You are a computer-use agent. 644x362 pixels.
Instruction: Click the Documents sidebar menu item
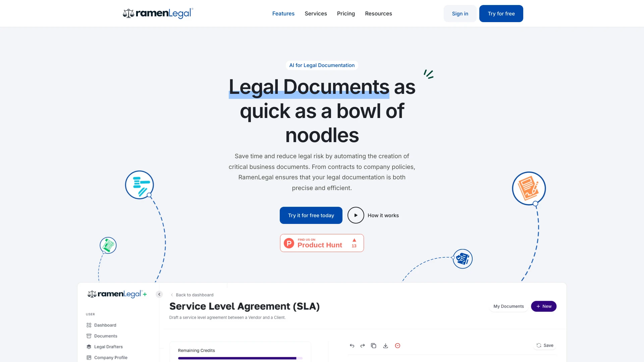pos(106,336)
